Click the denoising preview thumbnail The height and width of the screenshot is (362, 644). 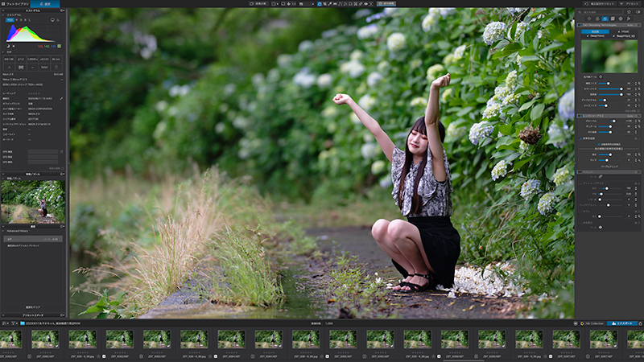(609, 56)
